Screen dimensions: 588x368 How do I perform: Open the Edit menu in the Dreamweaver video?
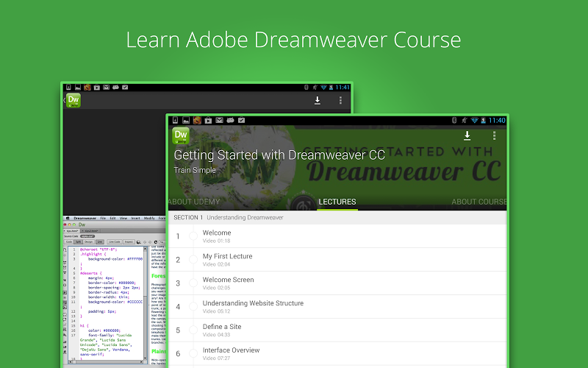point(113,218)
